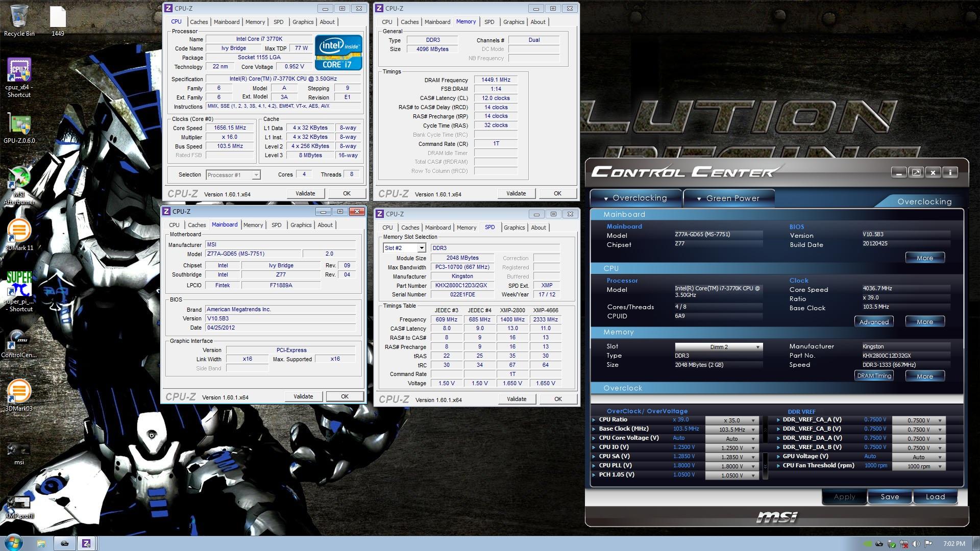This screenshot has width=980, height=551.
Task: Open 3DMark 11 desktop icon
Action: point(19,236)
